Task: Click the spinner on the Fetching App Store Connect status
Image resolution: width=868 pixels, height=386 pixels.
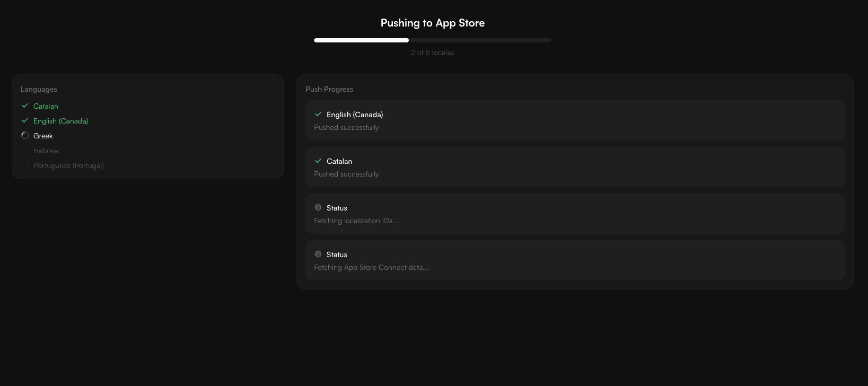Action: (x=318, y=254)
